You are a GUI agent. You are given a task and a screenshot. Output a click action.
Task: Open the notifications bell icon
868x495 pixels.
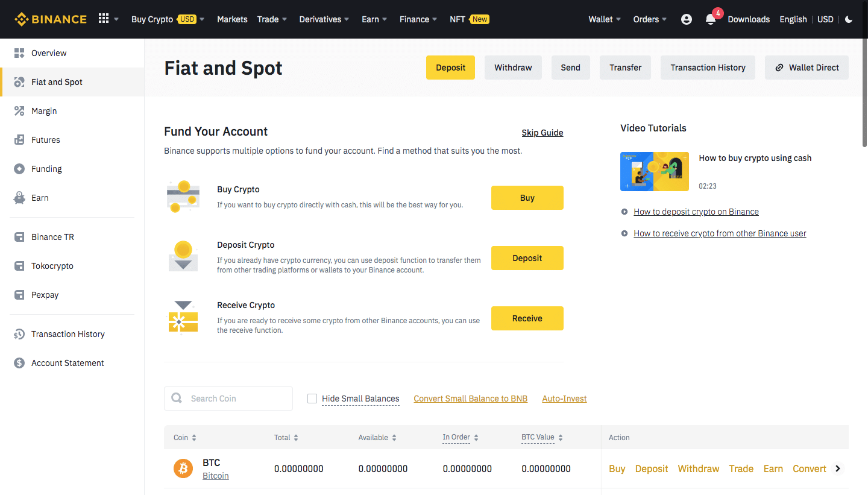[x=711, y=19]
